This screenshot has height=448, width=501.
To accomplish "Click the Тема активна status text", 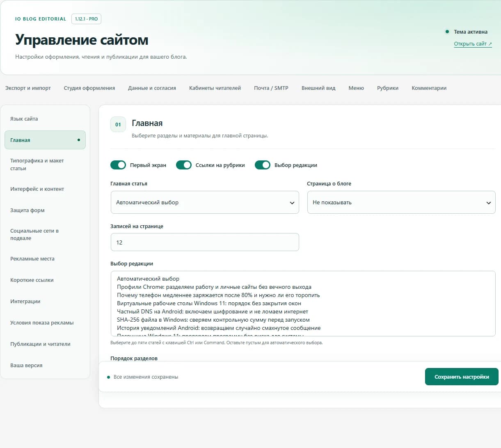I will tap(471, 32).
